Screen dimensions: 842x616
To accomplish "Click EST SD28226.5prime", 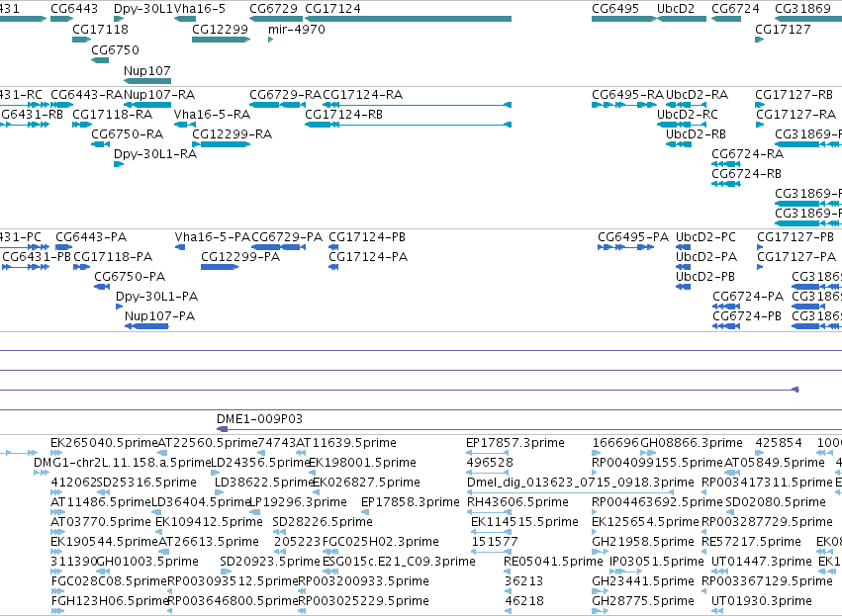I will coord(323,522).
